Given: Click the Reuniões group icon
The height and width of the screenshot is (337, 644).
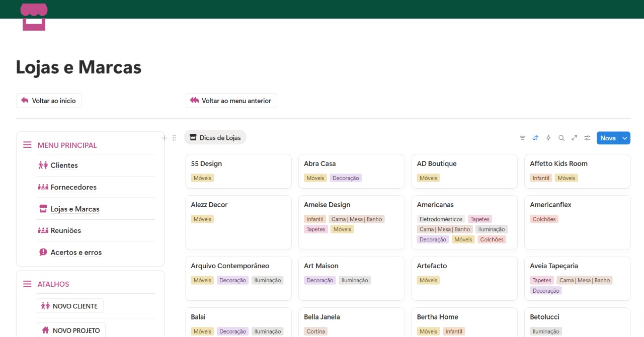Looking at the screenshot, I should point(43,230).
